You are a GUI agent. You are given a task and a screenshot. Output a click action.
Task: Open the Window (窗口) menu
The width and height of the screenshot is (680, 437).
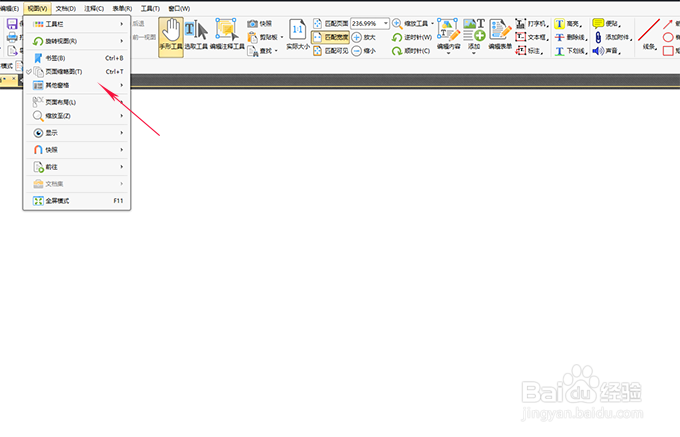click(x=179, y=9)
